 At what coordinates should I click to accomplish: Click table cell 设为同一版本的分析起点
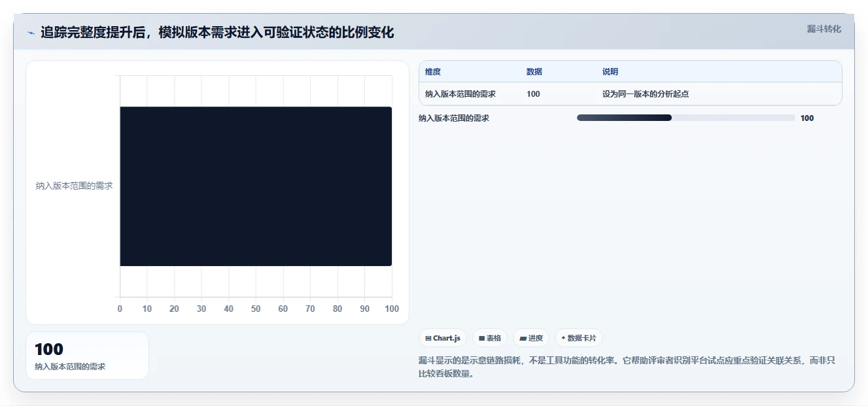tap(646, 94)
